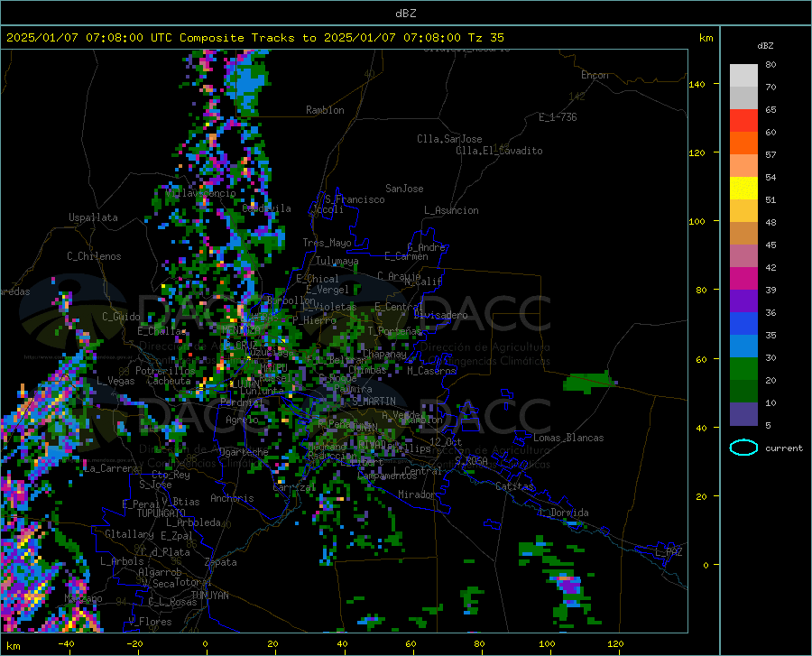Click the green radar echo east of Divisadero
Viewport: 812px width, 656px height.
click(589, 382)
